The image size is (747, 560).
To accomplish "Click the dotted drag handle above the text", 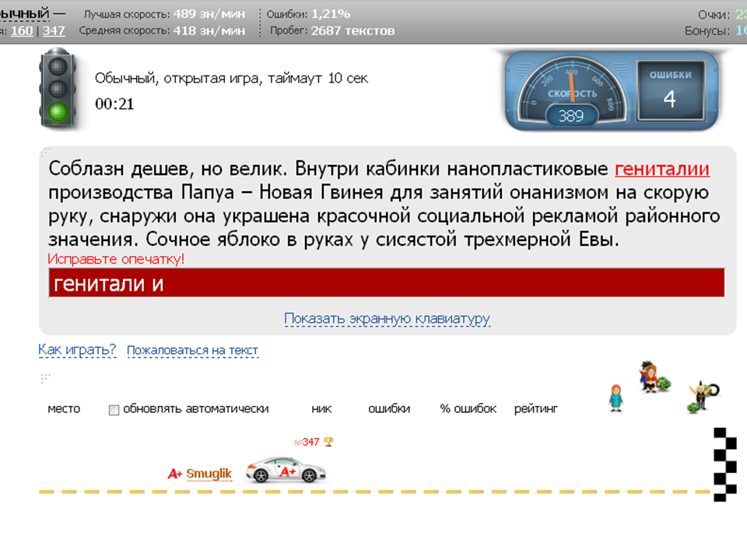I will tap(45, 152).
